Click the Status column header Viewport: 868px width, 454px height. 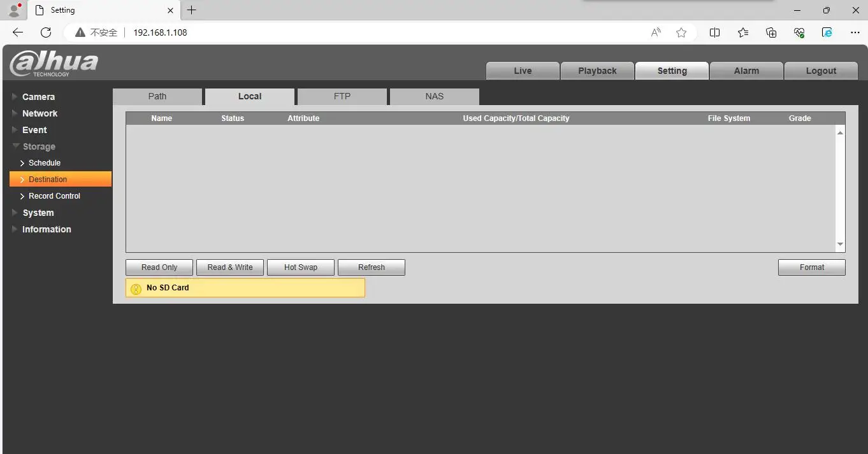(x=233, y=118)
